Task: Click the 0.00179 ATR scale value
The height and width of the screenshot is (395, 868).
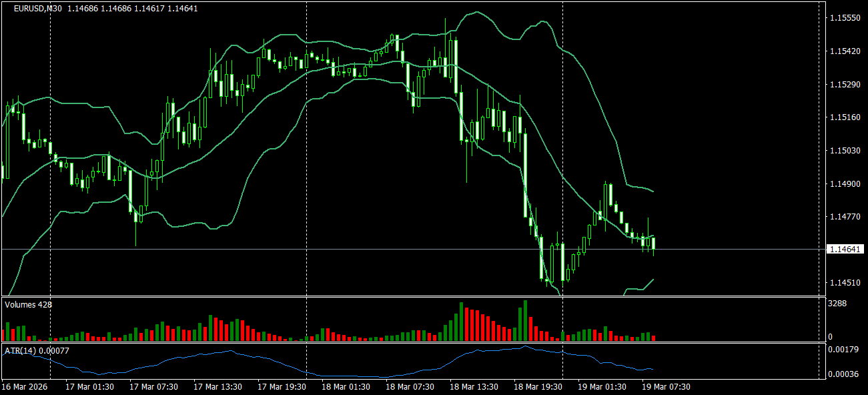Action: pos(843,350)
